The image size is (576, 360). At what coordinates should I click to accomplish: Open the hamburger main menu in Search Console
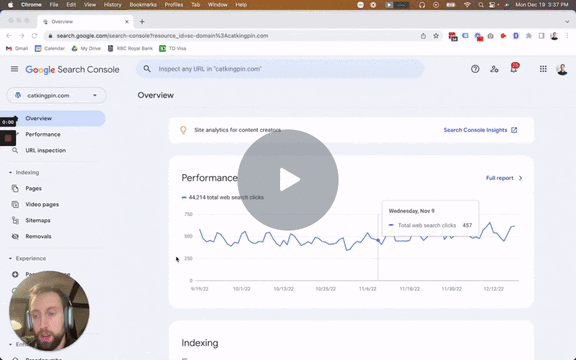click(x=14, y=69)
